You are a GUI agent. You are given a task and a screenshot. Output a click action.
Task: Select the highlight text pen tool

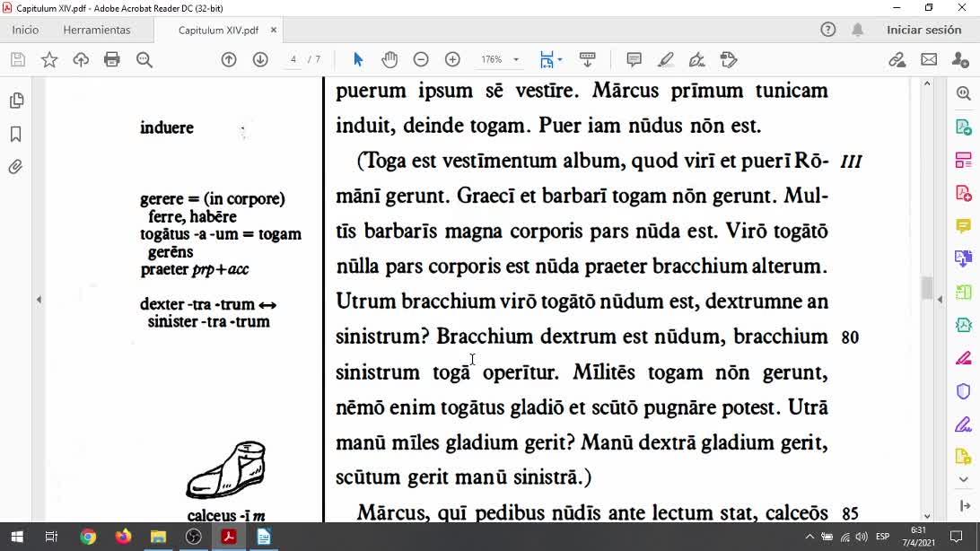(666, 59)
